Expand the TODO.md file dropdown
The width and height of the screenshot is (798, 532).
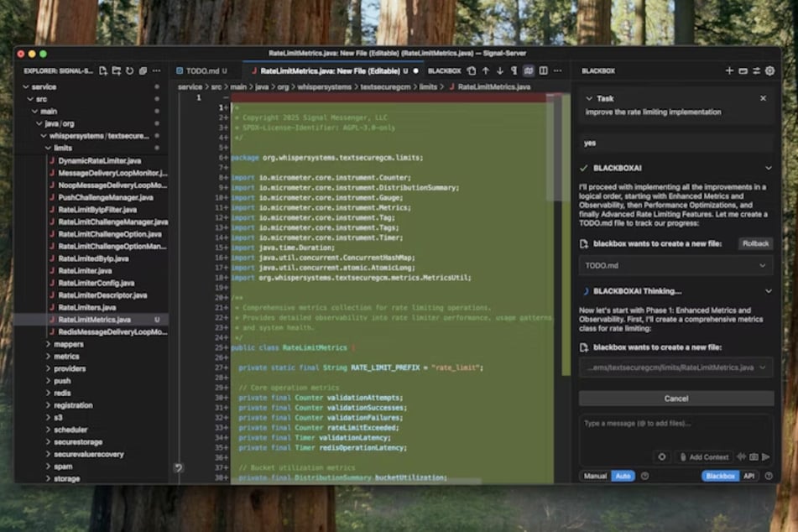[x=762, y=265]
